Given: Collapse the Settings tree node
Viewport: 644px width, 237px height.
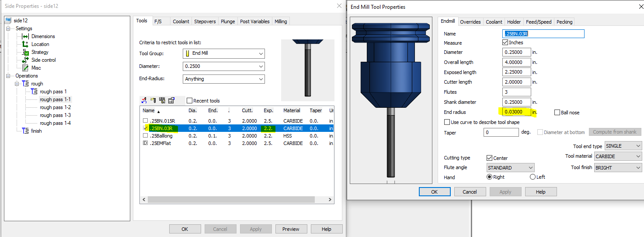Looking at the screenshot, I should tap(8, 28).
